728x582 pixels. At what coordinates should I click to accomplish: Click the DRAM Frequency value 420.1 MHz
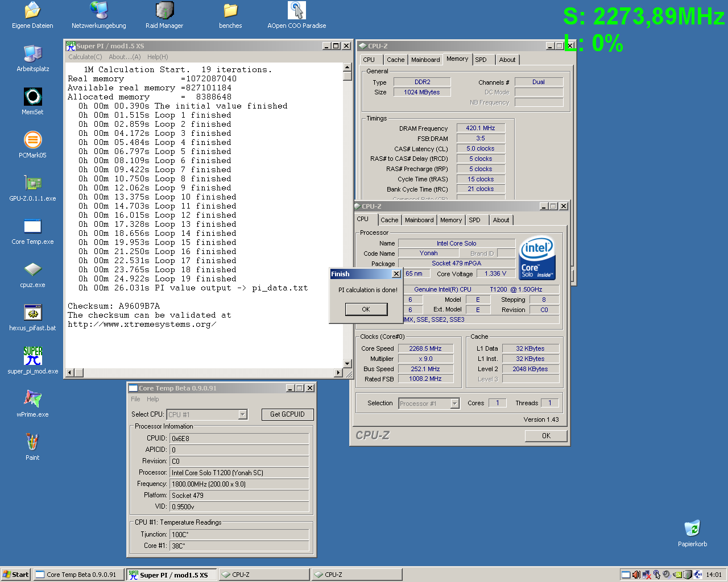click(x=481, y=128)
